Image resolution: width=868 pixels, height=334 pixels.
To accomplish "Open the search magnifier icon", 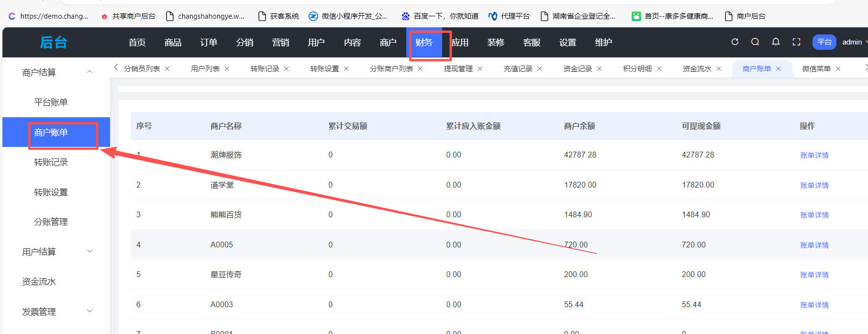I will pyautogui.click(x=755, y=42).
